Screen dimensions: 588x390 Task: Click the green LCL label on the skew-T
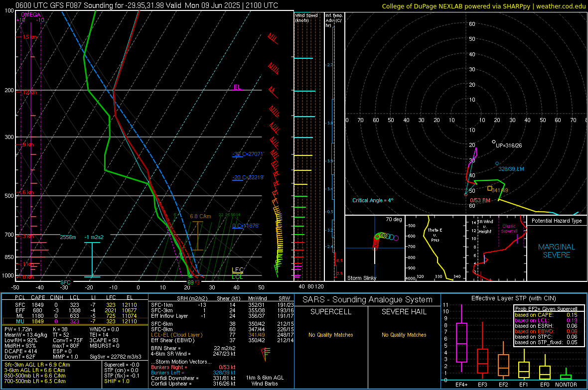tap(237, 277)
